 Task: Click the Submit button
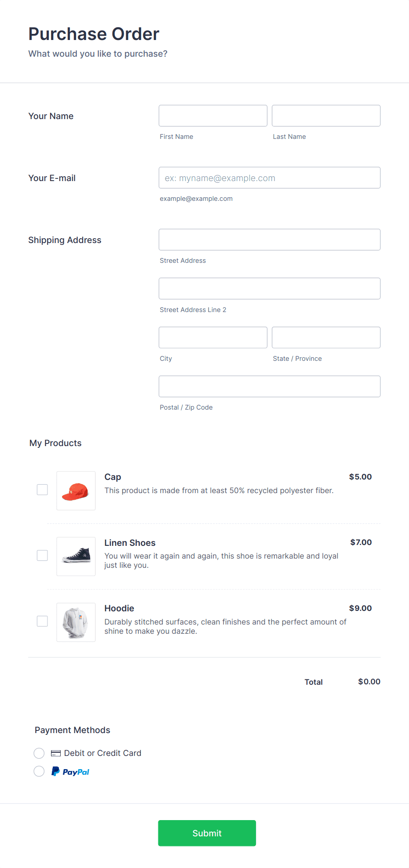click(207, 833)
